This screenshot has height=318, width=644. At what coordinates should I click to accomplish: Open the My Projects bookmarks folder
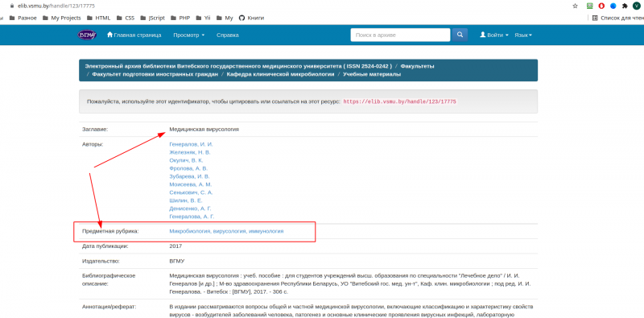[62, 18]
